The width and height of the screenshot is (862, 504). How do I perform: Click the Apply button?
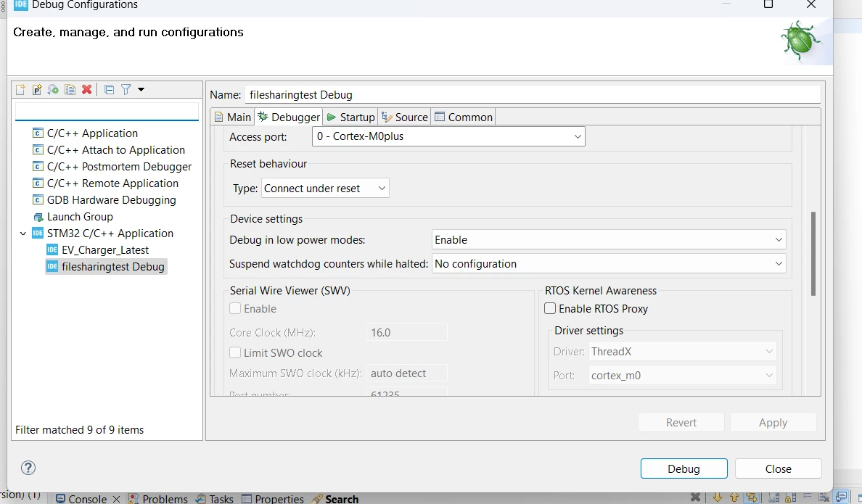pyautogui.click(x=773, y=422)
